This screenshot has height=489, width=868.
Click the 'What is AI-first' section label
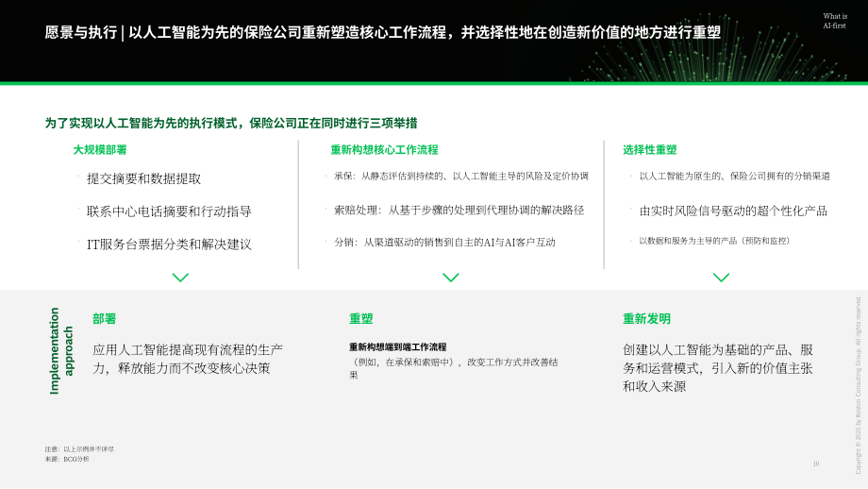point(835,21)
